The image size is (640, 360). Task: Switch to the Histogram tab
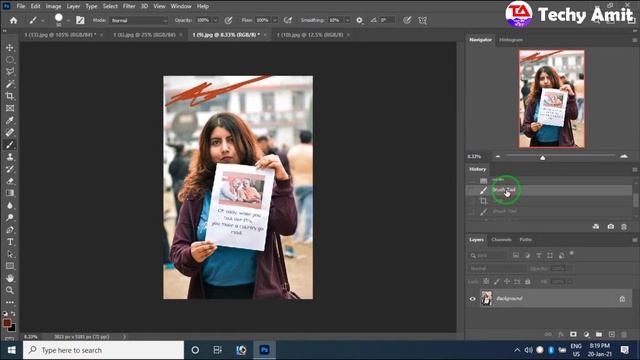[511, 40]
